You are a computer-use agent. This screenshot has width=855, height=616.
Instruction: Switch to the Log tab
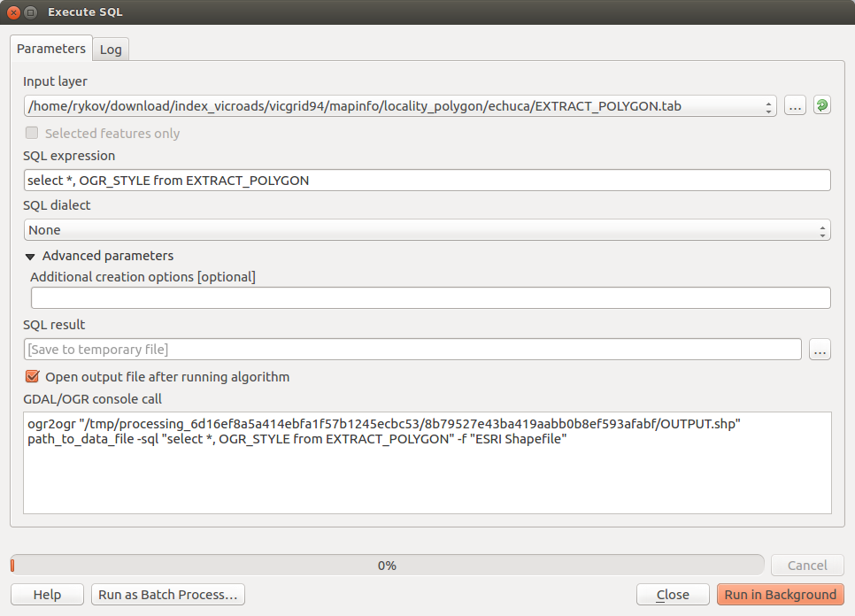tap(111, 50)
